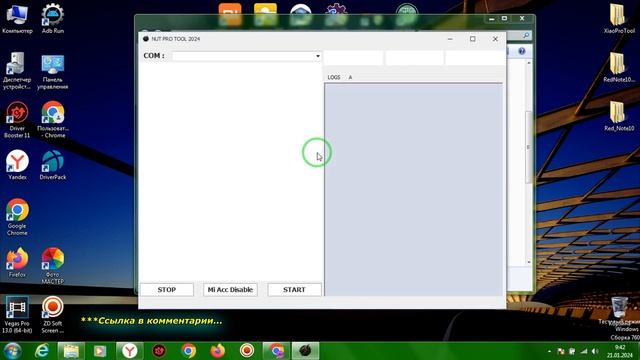The width and height of the screenshot is (640, 360).
Task: Click the Mi Acc Disable button
Action: [230, 289]
